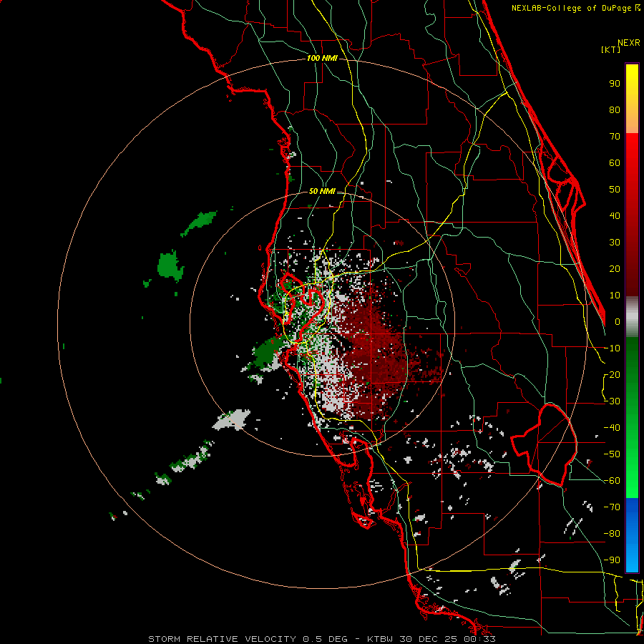Click the 50 NMI range ring label

(x=322, y=191)
